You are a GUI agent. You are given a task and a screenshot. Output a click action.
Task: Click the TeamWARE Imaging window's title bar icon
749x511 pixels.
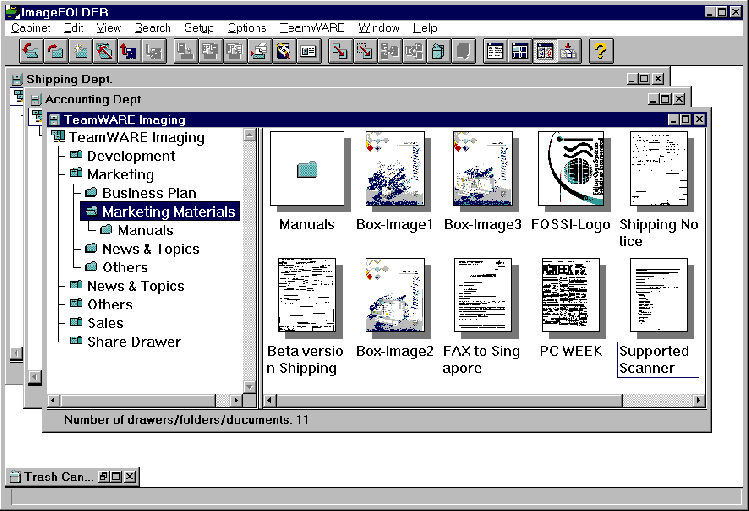click(x=54, y=119)
